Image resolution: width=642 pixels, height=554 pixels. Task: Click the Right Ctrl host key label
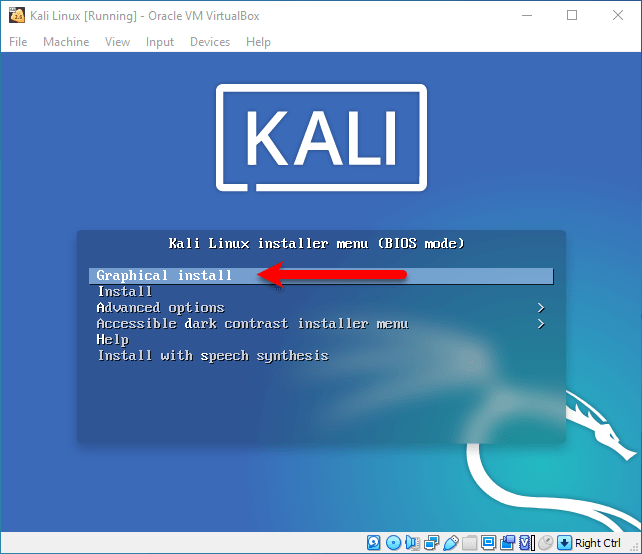click(x=598, y=543)
